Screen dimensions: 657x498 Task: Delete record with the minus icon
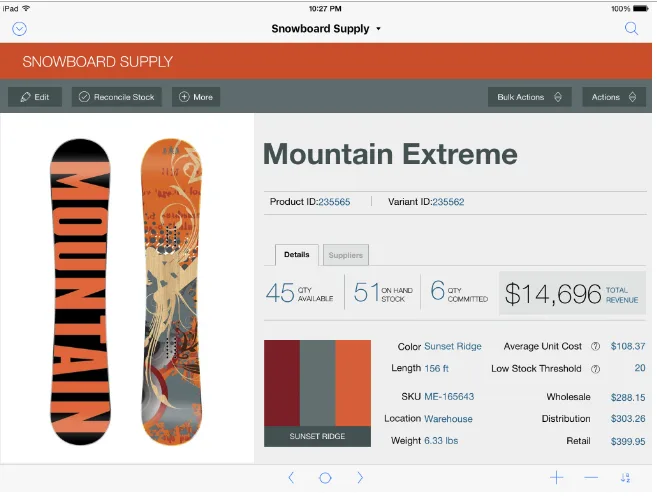(591, 477)
